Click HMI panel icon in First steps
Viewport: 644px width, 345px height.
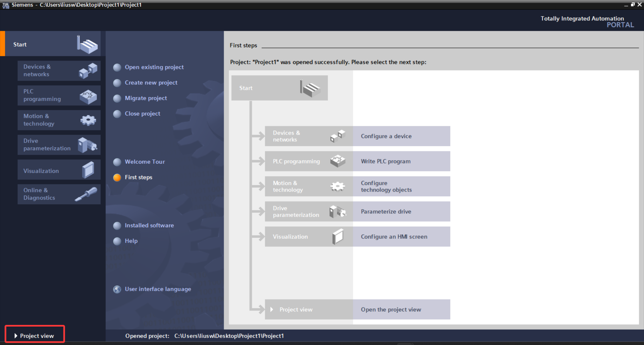(x=338, y=237)
